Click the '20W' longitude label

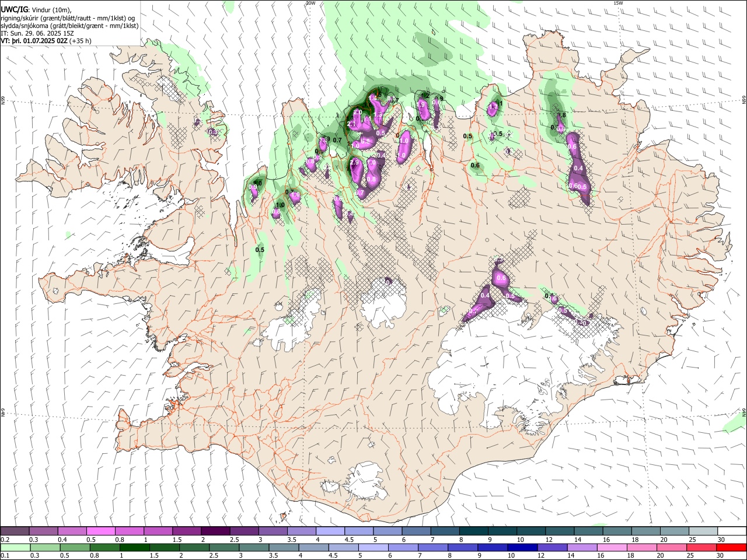[x=310, y=3]
